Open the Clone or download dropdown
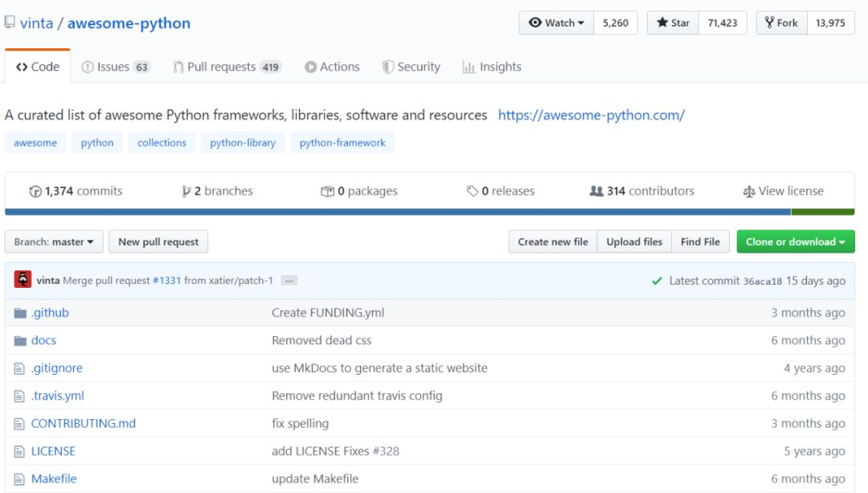The image size is (868, 493). point(795,242)
